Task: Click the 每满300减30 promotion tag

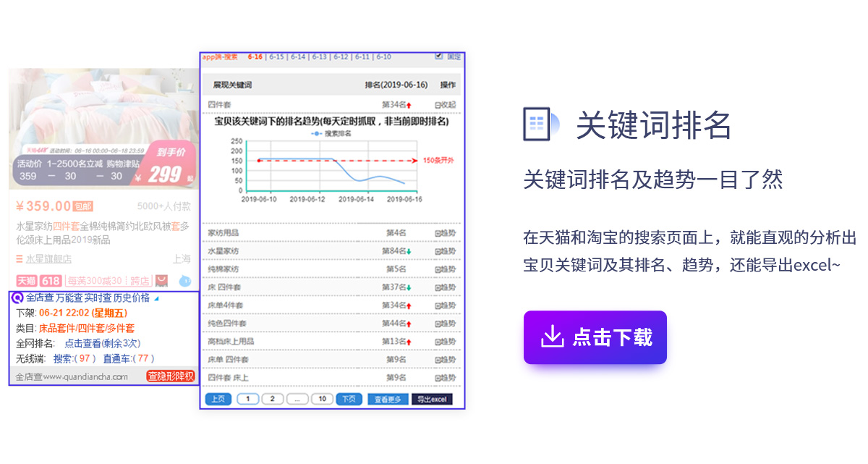Action: [95, 281]
